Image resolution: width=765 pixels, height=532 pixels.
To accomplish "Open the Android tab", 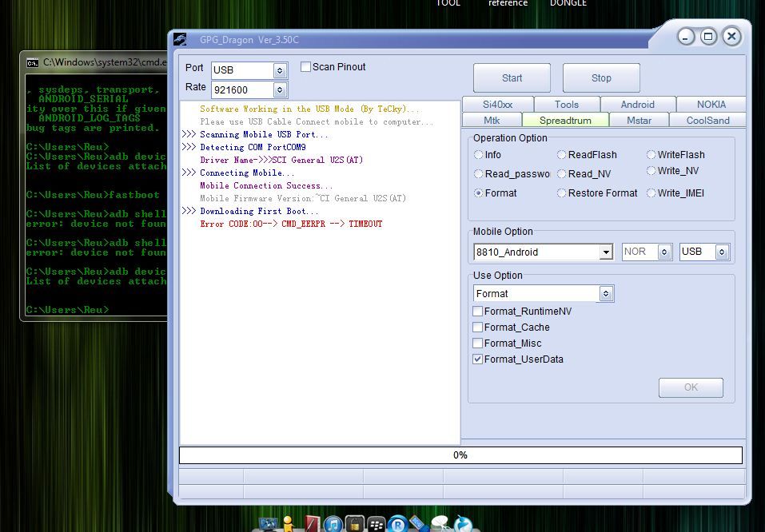I will (637, 105).
